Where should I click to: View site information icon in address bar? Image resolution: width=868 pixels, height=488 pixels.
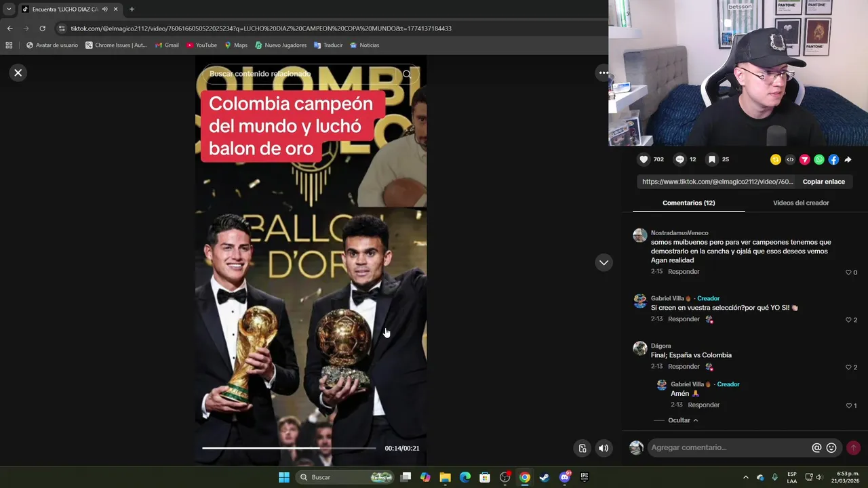click(62, 28)
